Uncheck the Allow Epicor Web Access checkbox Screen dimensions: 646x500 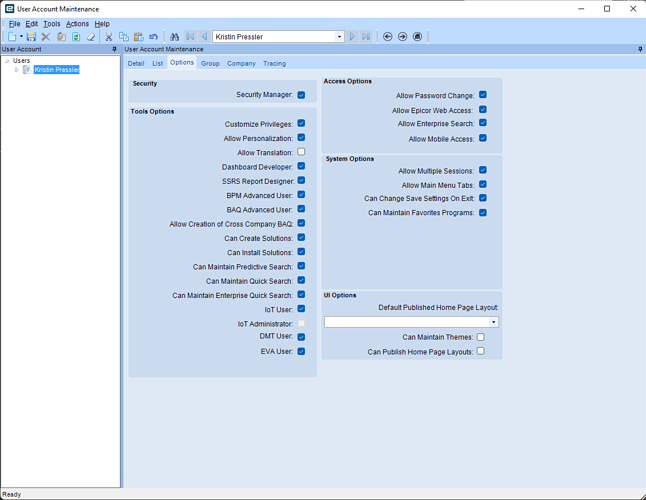point(483,110)
